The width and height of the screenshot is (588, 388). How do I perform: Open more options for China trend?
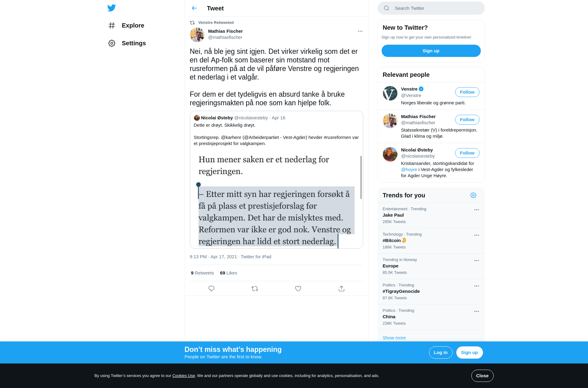(x=477, y=312)
